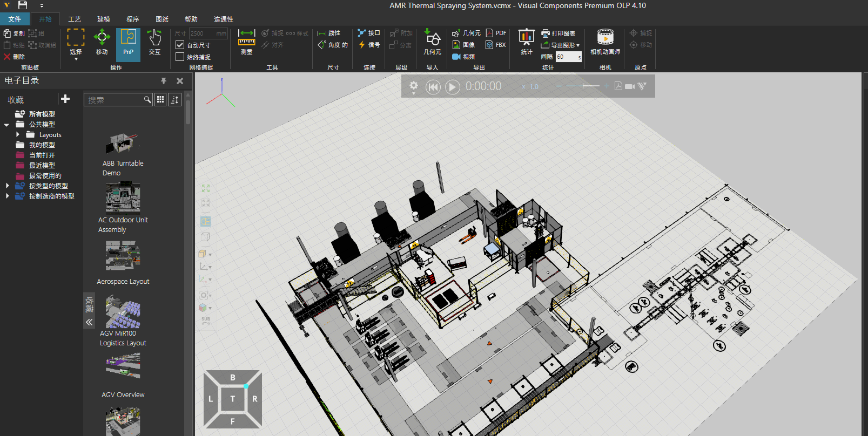Open the ABB Turntable Demo thumbnail
This screenshot has width=868, height=436.
(x=123, y=145)
